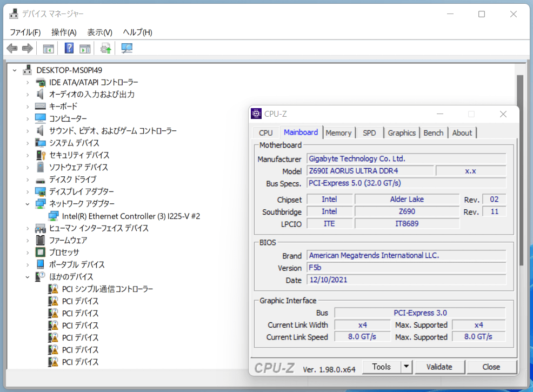Open the 操作(A) menu
533x392 pixels.
pyautogui.click(x=64, y=32)
